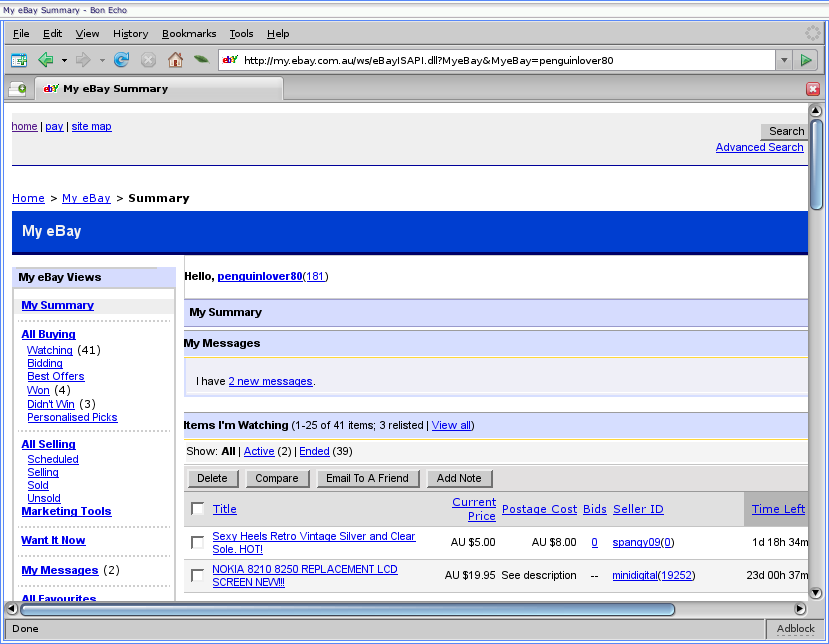Click the Adblock status bar panel
This screenshot has width=829, height=644.
click(795, 629)
